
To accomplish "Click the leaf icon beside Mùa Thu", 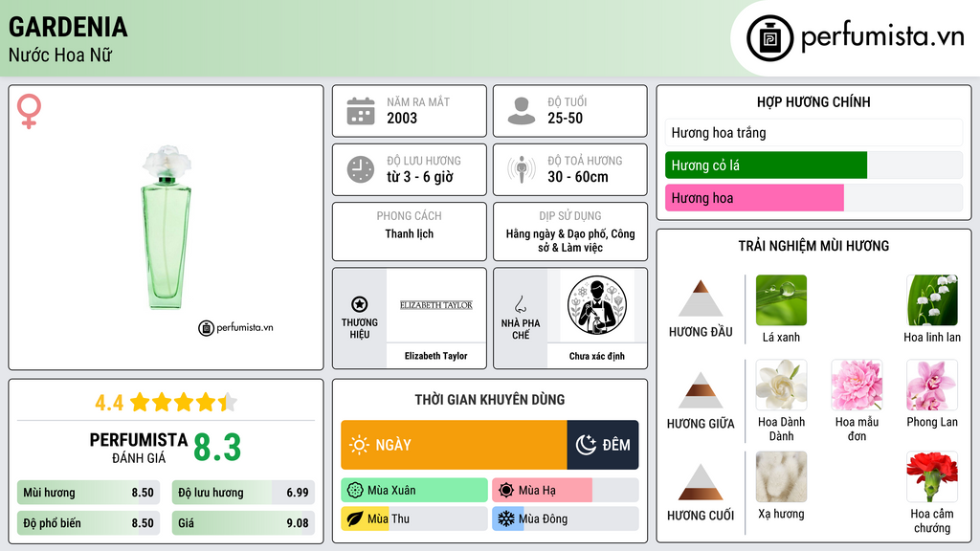I will coord(355,518).
